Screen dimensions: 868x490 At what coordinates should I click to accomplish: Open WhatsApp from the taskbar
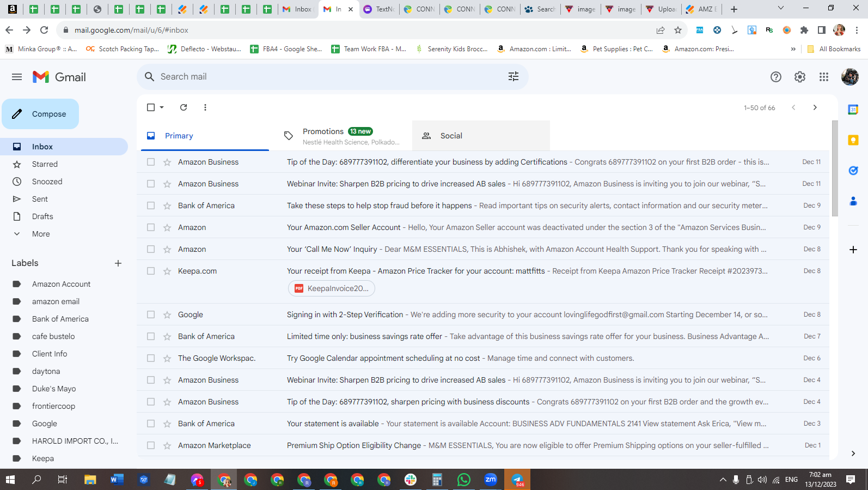coord(464,480)
